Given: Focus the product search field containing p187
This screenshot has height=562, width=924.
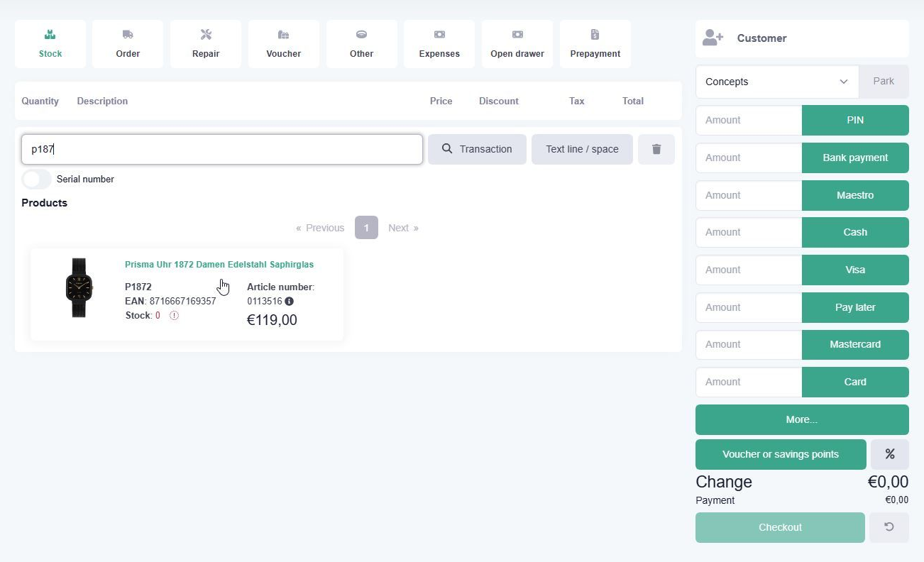Looking at the screenshot, I should pos(222,149).
